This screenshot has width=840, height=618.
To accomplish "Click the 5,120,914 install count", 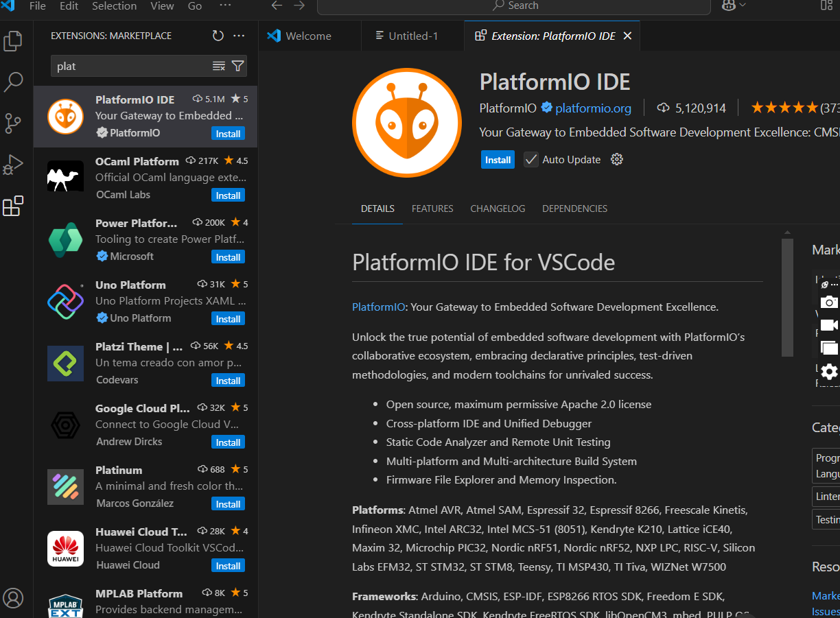I will (x=700, y=108).
